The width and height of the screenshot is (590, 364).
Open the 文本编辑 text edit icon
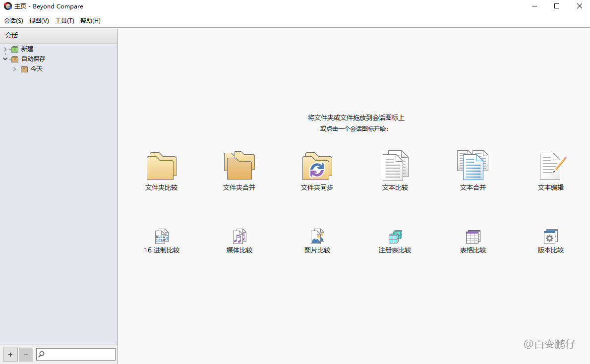pos(552,166)
